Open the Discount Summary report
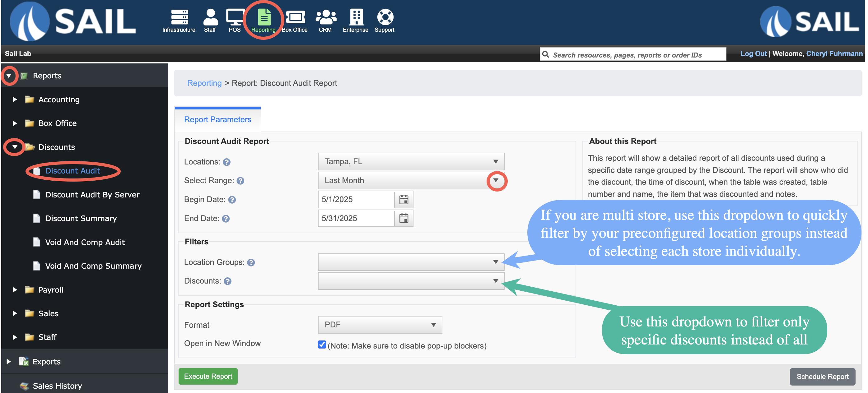Viewport: 868px width, 393px height. (81, 218)
